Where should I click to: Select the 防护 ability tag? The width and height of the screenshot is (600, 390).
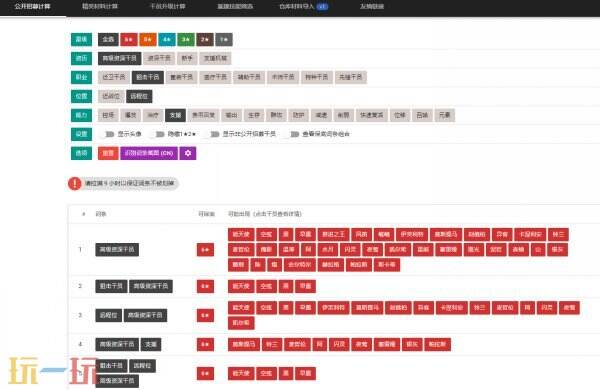tap(299, 115)
